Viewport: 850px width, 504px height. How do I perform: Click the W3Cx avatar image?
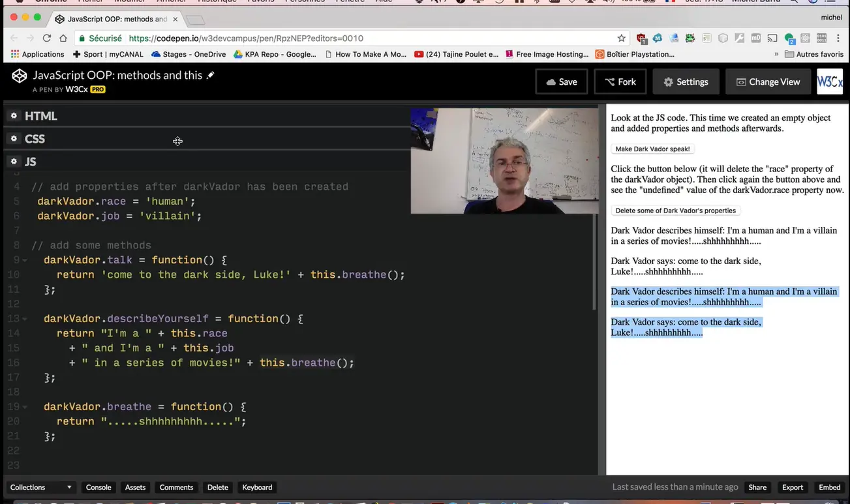pos(830,82)
